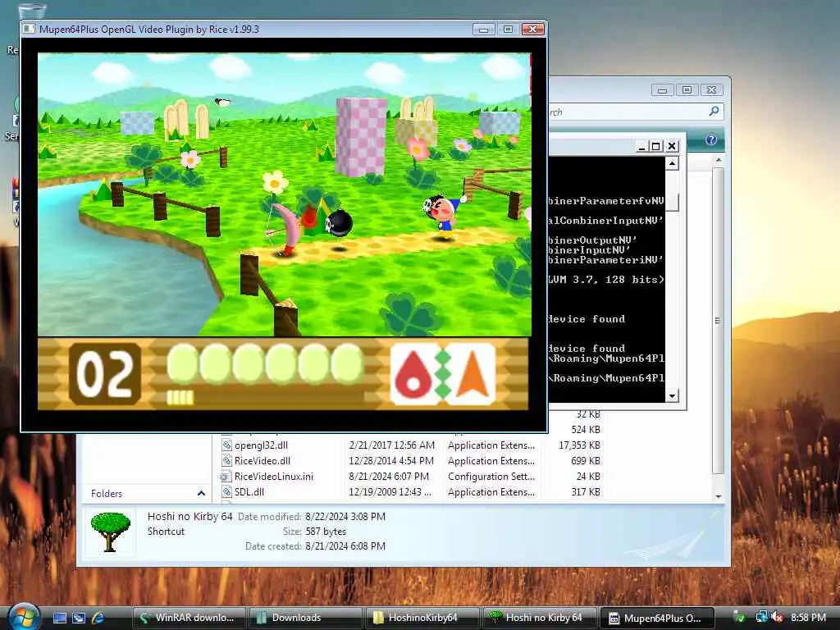The height and width of the screenshot is (630, 840).
Task: Switch to the HoshinoKirby64 taskbar button
Action: click(422, 618)
